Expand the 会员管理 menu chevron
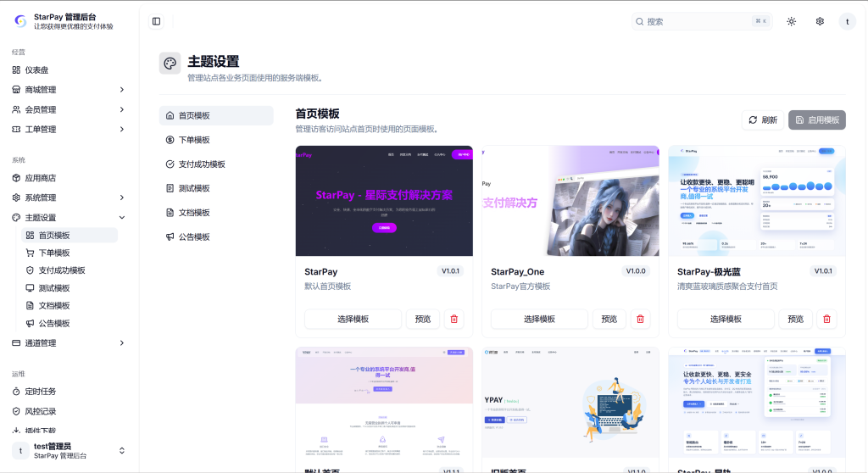This screenshot has width=868, height=473. click(122, 109)
